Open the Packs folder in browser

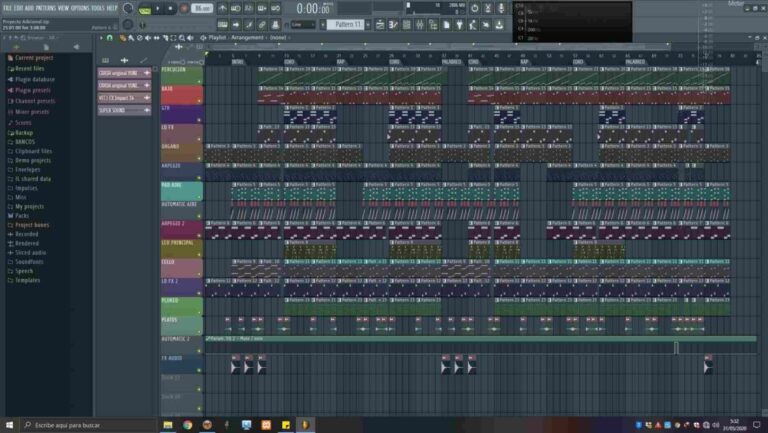22,215
